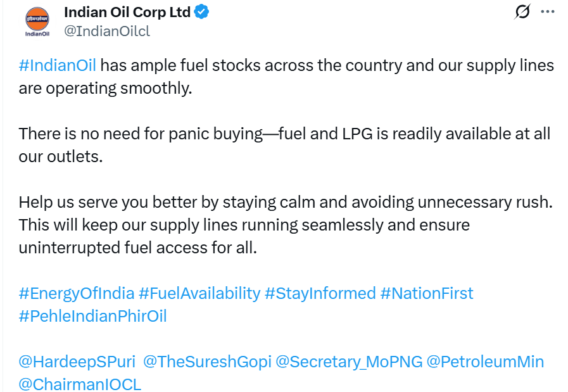The height and width of the screenshot is (392, 568).
Task: Click the blue verified badge
Action: point(201,11)
